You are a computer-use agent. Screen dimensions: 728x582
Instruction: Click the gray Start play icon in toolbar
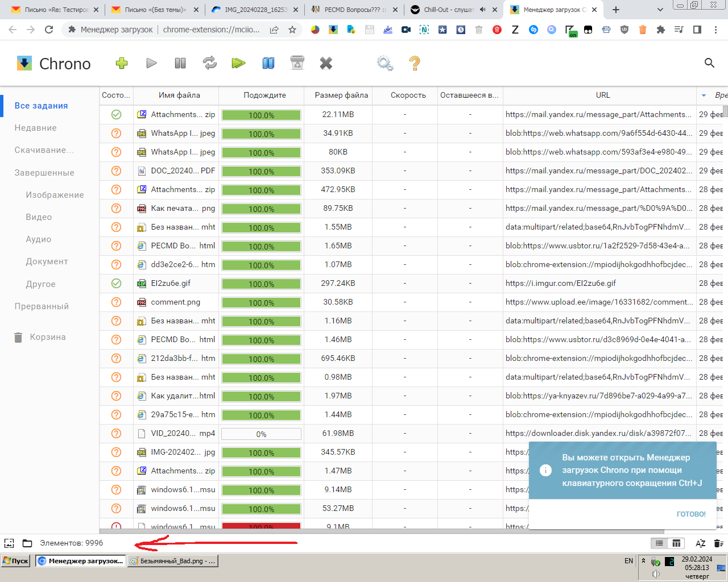point(151,64)
